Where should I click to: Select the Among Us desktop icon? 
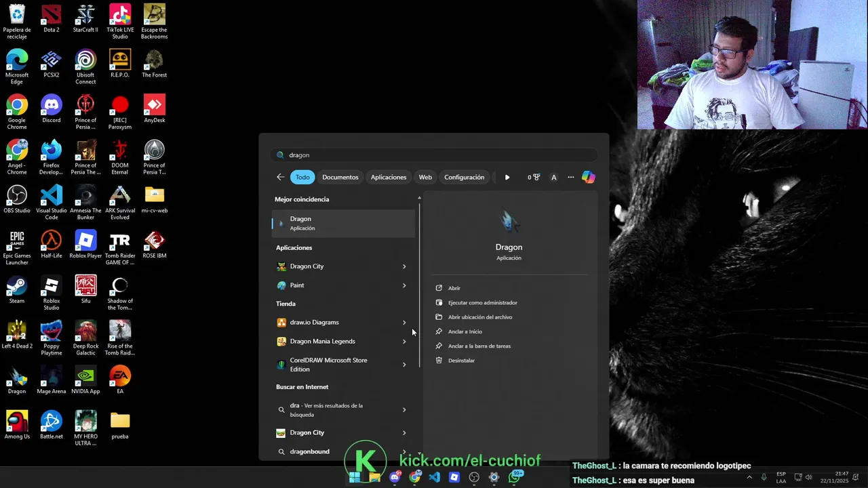point(17,426)
